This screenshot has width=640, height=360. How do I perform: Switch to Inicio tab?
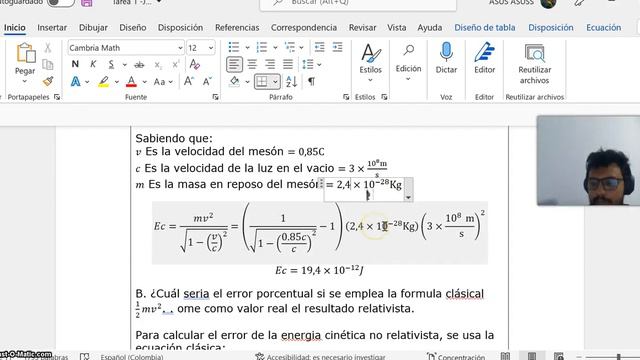click(15, 27)
